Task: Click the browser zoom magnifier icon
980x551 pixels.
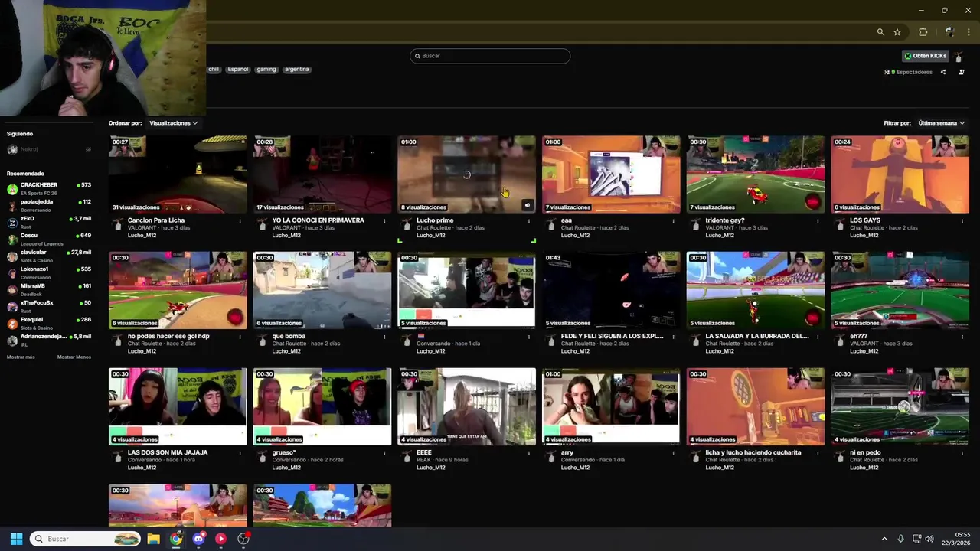Action: [880, 32]
